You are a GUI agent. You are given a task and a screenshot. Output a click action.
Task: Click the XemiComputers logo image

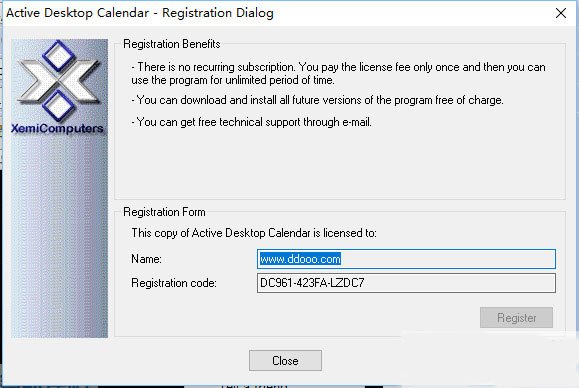(59, 188)
